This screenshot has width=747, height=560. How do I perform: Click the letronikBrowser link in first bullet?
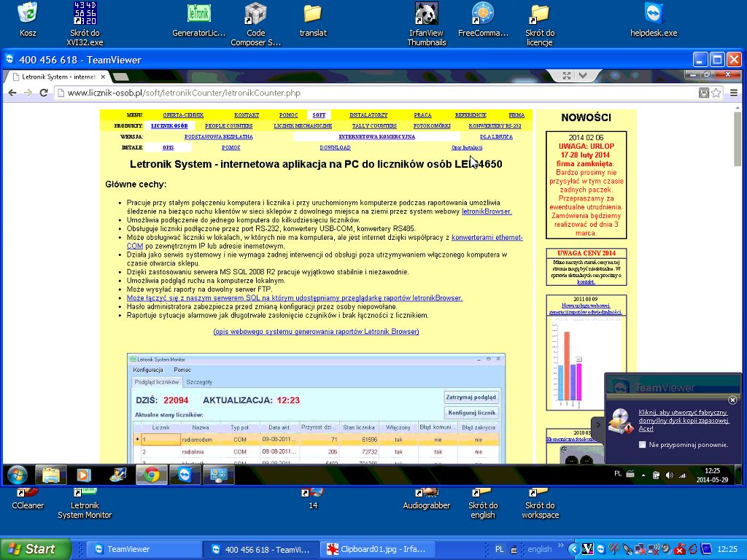487,211
